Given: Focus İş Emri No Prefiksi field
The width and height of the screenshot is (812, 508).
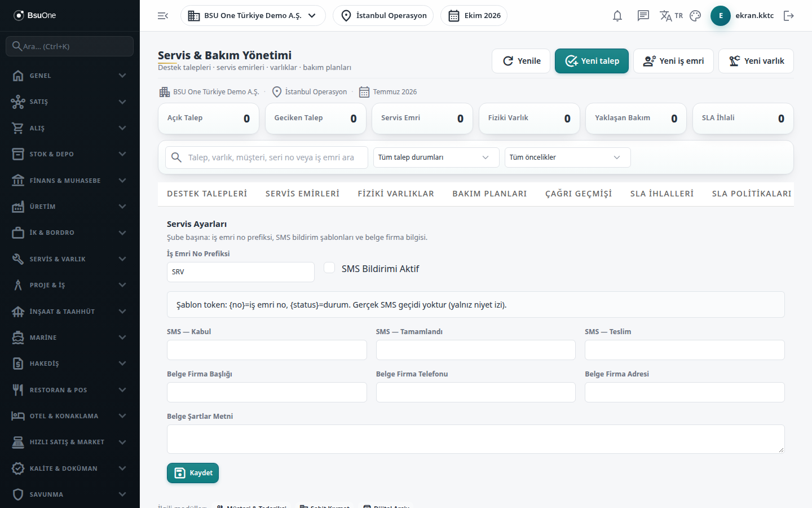Looking at the screenshot, I should (241, 272).
